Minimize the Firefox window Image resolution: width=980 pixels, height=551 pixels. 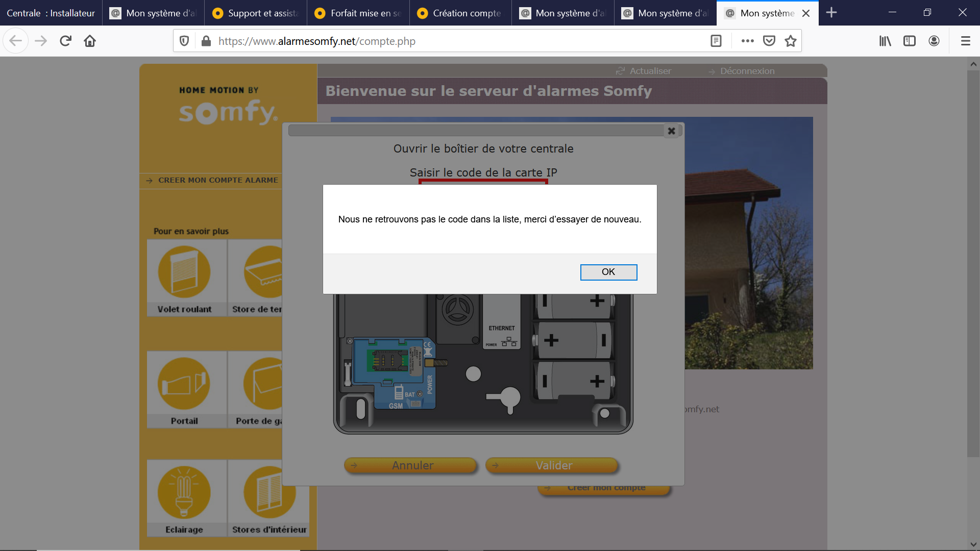coord(892,13)
